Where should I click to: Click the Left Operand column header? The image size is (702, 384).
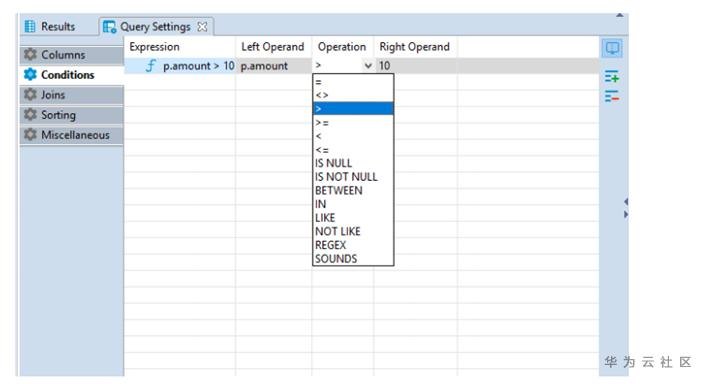[274, 47]
